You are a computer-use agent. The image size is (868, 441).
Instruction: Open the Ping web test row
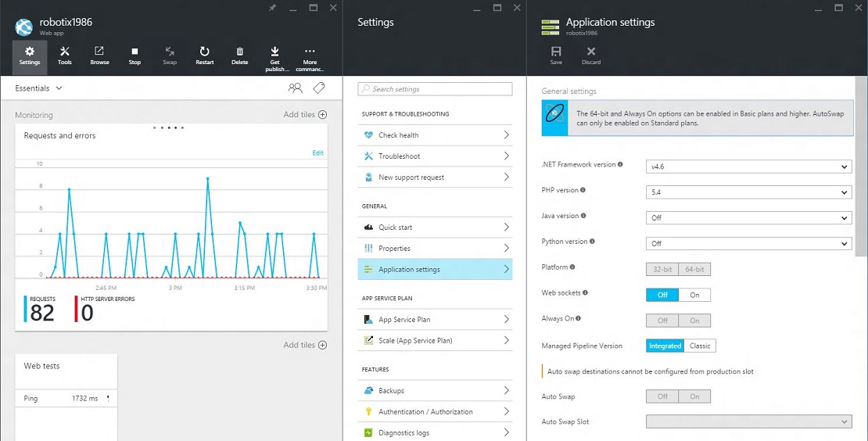(66, 398)
